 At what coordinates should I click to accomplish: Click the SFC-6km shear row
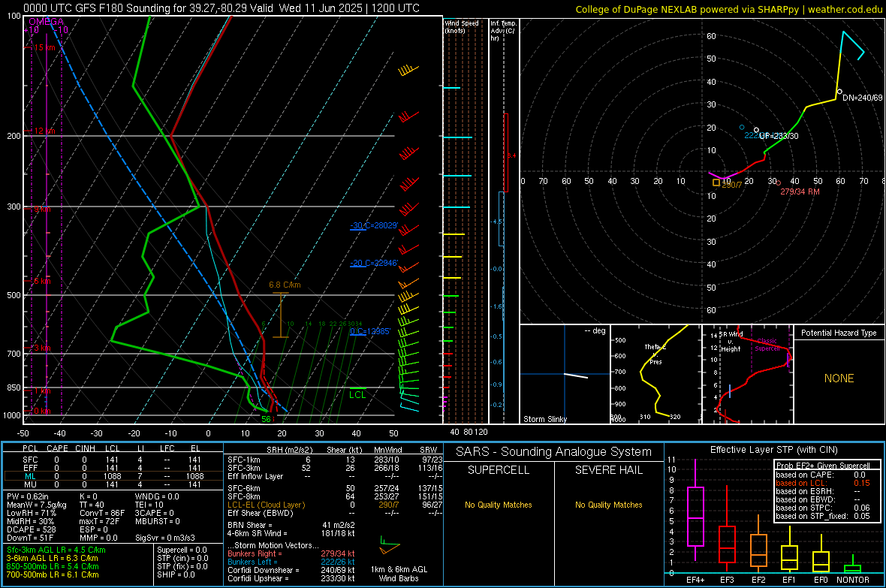(x=335, y=488)
